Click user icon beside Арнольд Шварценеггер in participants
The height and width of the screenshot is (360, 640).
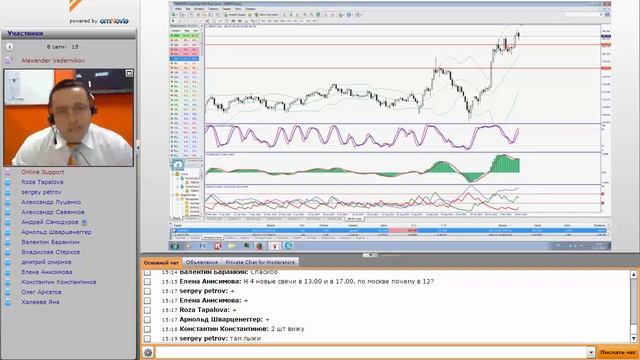(x=8, y=232)
